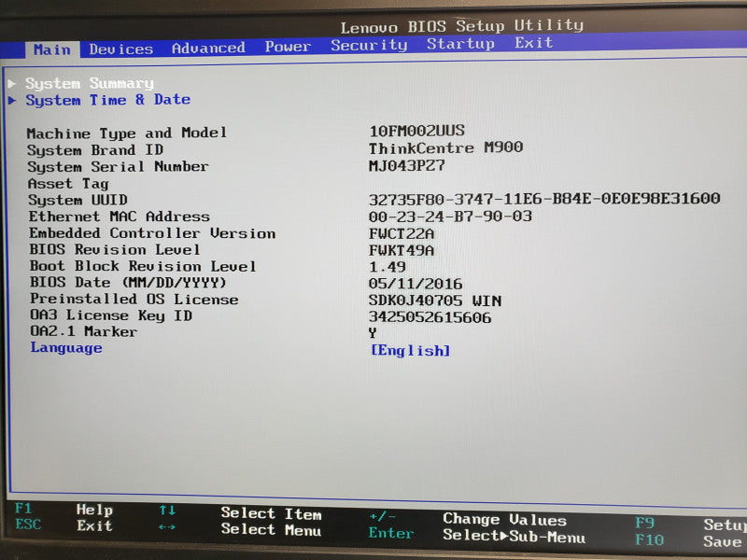Click Boot Block Revision Level label
Screen dimensions: 747x560
click(x=143, y=266)
